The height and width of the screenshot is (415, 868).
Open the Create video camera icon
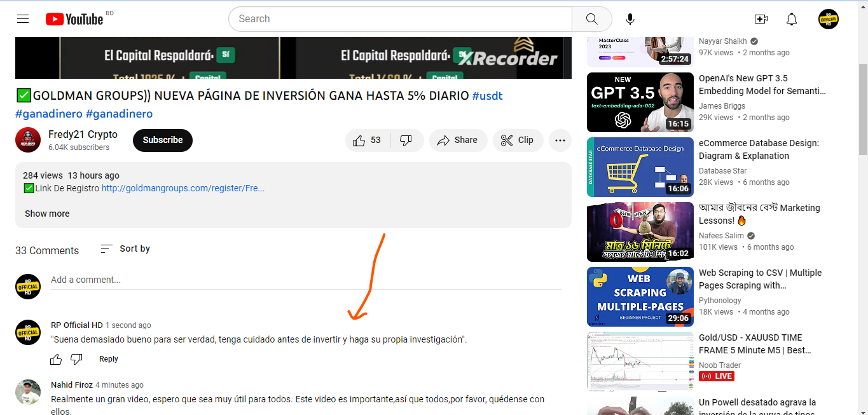(761, 19)
